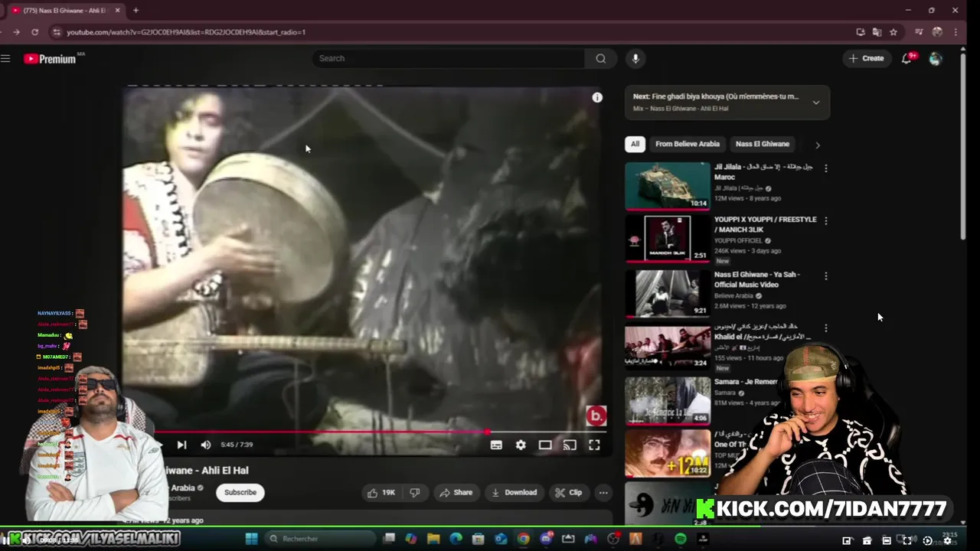The height and width of the screenshot is (551, 980).
Task: Switch the video to full screen
Action: click(x=594, y=445)
